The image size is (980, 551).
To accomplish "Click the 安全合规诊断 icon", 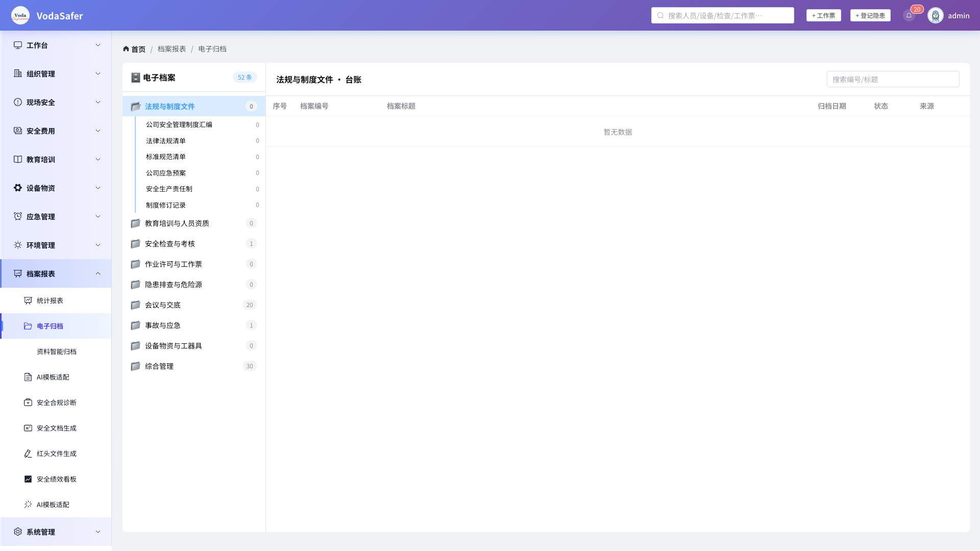I will [28, 403].
